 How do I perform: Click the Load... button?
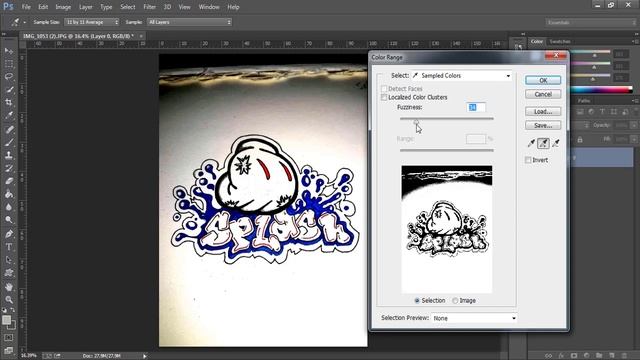543,111
